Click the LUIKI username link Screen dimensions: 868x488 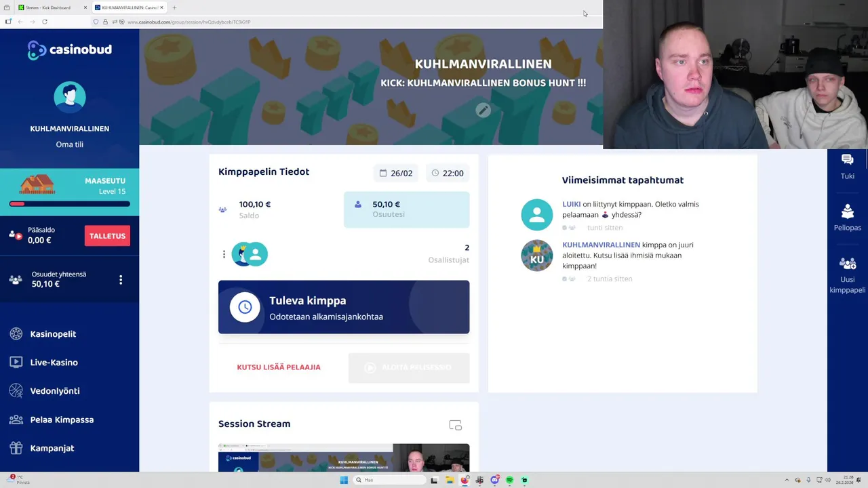coord(572,204)
